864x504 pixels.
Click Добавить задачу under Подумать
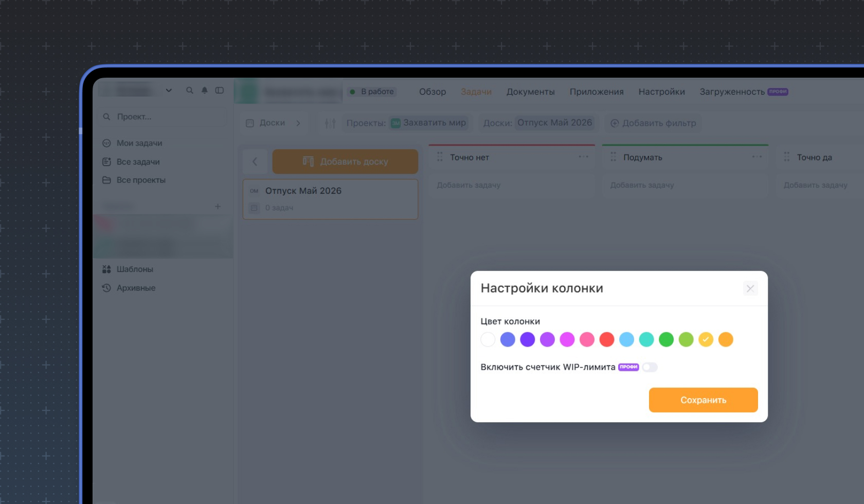686,185
